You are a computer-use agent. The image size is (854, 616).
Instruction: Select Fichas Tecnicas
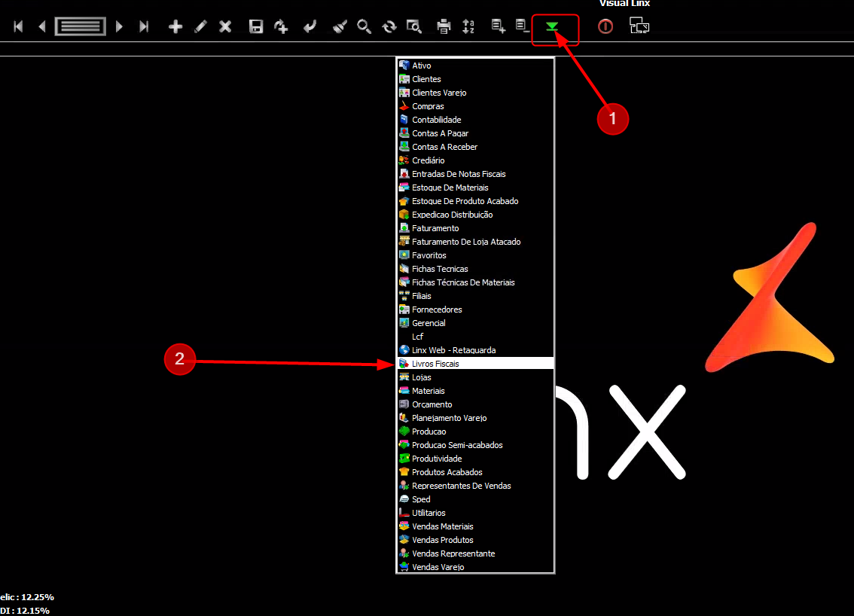click(x=475, y=269)
